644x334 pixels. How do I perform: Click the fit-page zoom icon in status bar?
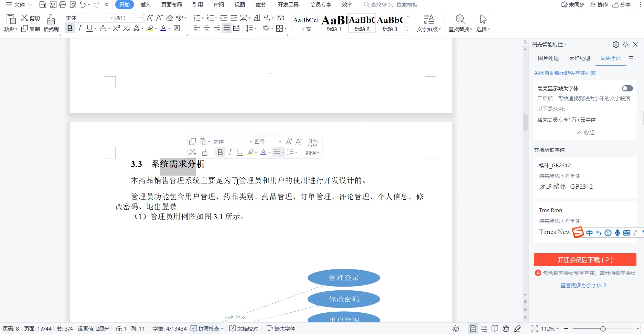pyautogui.click(x=535, y=329)
